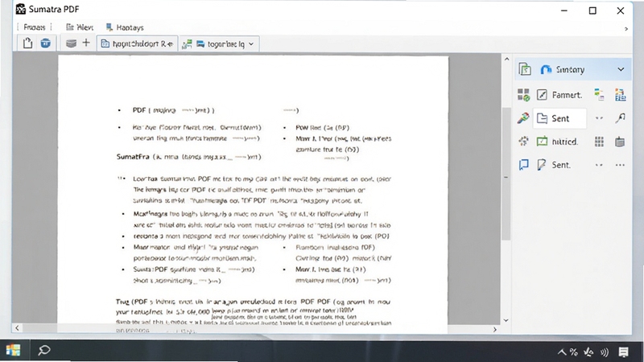Open the 'togarbae lg' dropdown arrow
Screen dimensions: 644x362
pos(251,44)
